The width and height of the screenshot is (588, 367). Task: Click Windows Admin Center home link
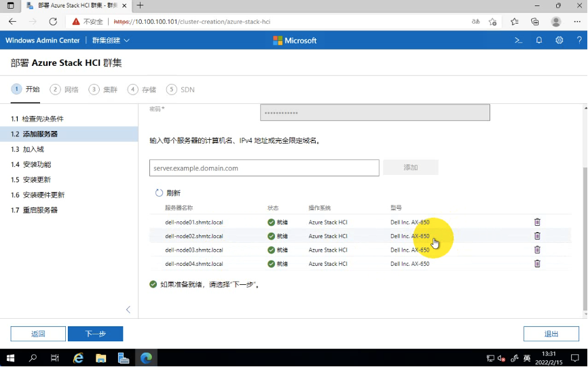tap(42, 40)
